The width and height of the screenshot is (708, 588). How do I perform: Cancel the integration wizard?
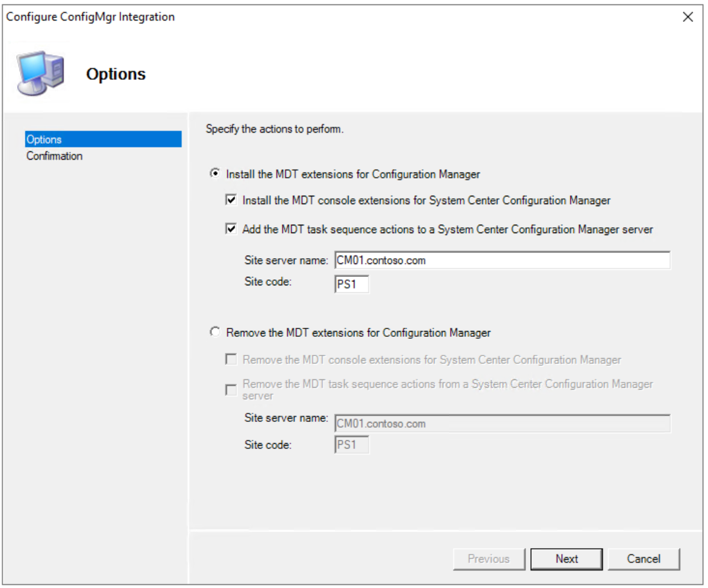644,558
